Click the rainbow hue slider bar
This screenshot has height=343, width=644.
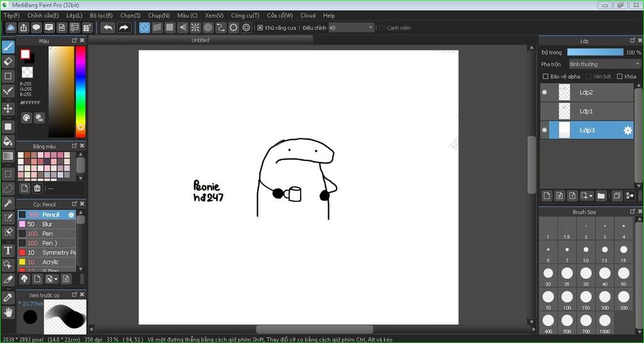point(80,92)
